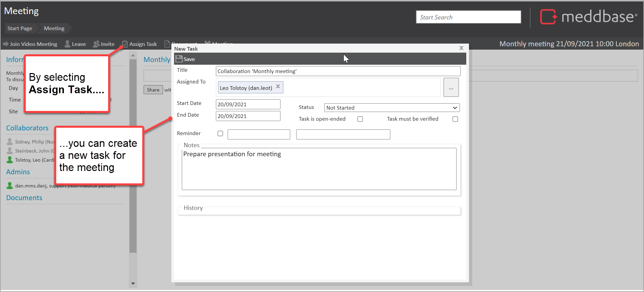Screen dimensions: 644x292
Task: Tick the Task must be verified checkbox
Action: coord(455,119)
